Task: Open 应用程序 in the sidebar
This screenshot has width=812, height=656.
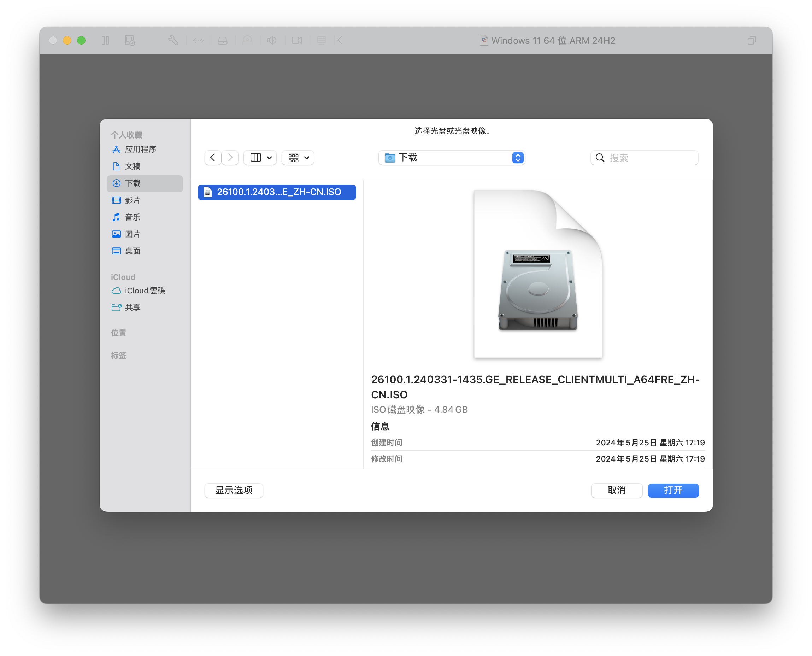Action: [140, 149]
